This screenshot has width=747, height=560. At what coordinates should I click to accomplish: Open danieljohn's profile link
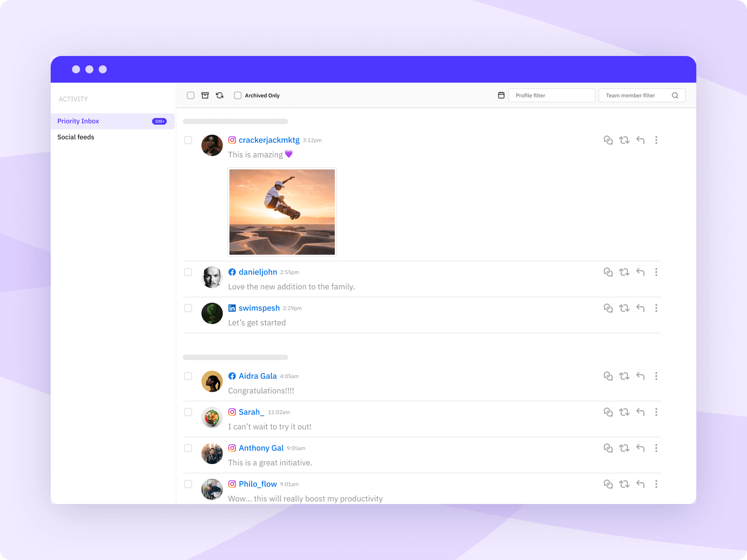pyautogui.click(x=258, y=272)
